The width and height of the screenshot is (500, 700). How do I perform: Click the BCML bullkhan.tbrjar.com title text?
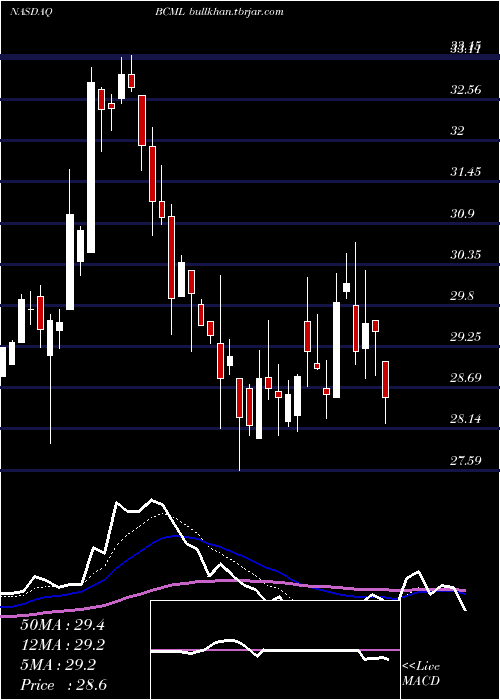[x=220, y=12]
